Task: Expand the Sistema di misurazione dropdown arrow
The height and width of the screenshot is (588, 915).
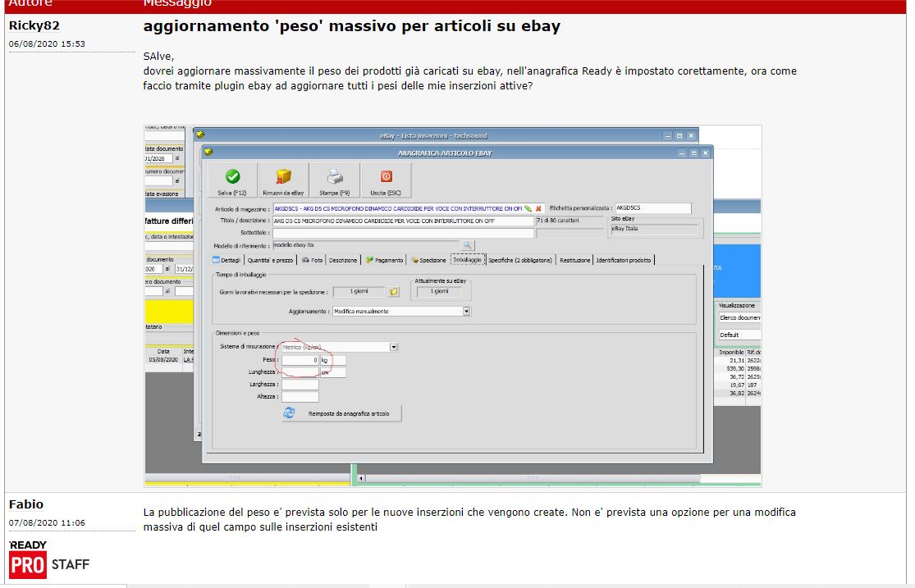Action: 394,347
